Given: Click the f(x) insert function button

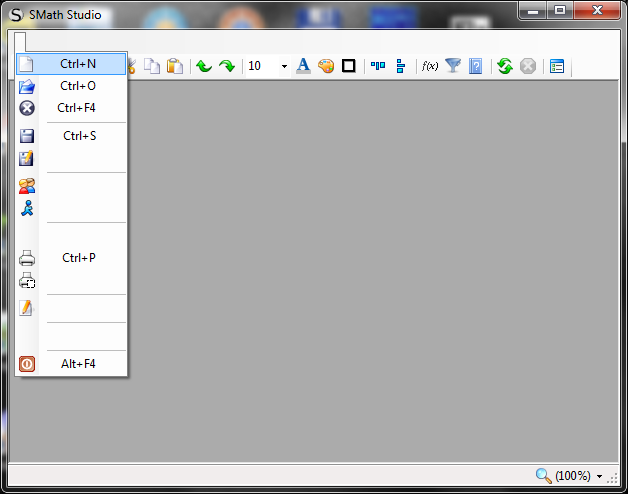Looking at the screenshot, I should [x=430, y=66].
